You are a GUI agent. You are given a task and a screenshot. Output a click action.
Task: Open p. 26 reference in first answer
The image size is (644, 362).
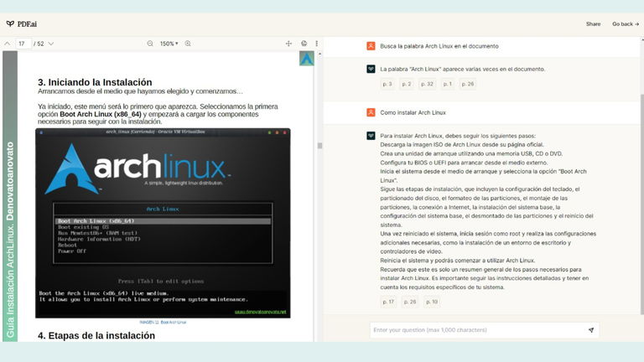pyautogui.click(x=467, y=84)
